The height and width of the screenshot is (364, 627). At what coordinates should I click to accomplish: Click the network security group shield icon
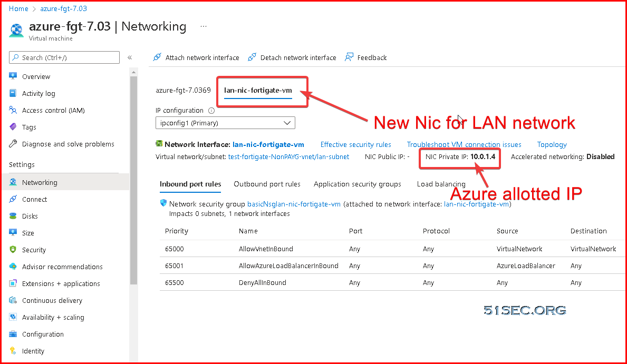coord(163,203)
